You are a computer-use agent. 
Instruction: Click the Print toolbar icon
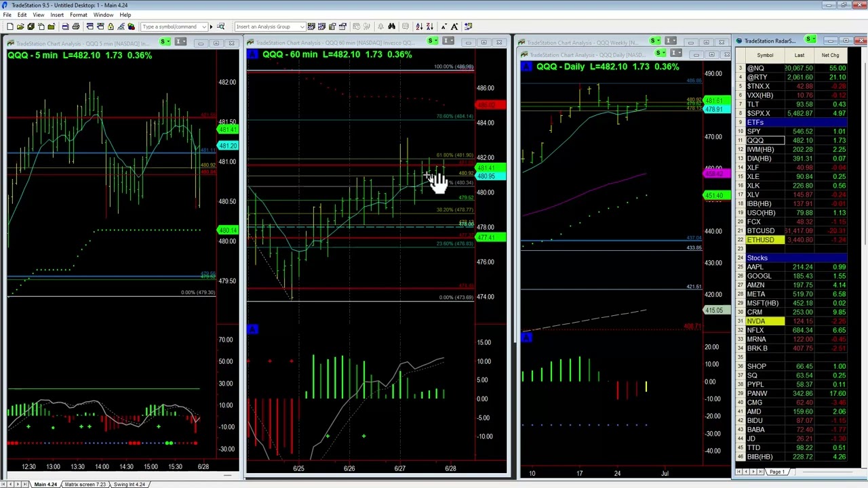[x=76, y=26]
